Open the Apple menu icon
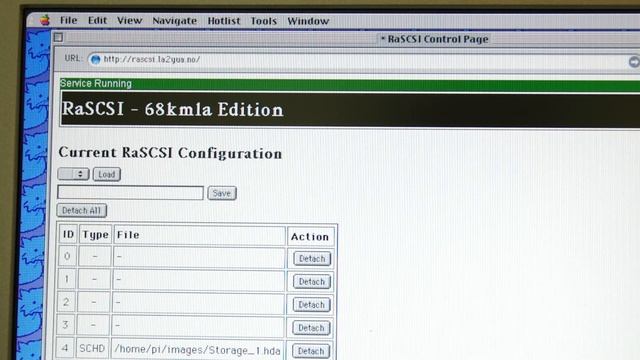640x360 pixels. tap(45, 20)
